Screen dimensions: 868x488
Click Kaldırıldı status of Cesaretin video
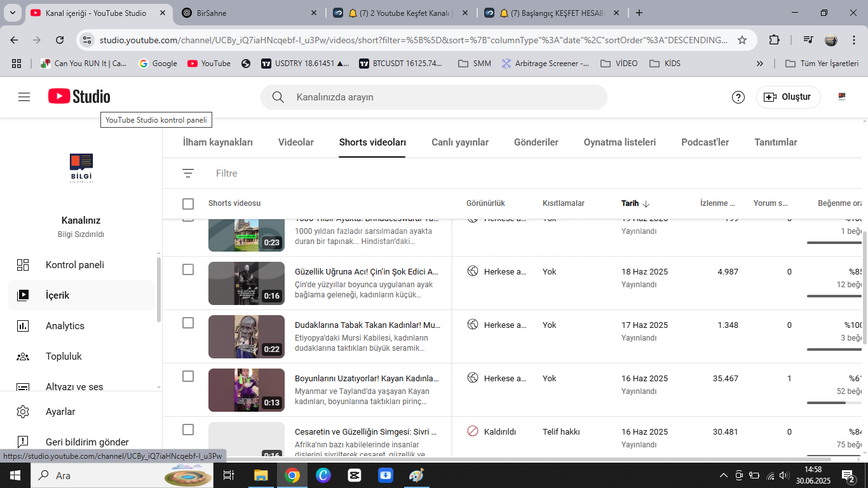tap(492, 431)
